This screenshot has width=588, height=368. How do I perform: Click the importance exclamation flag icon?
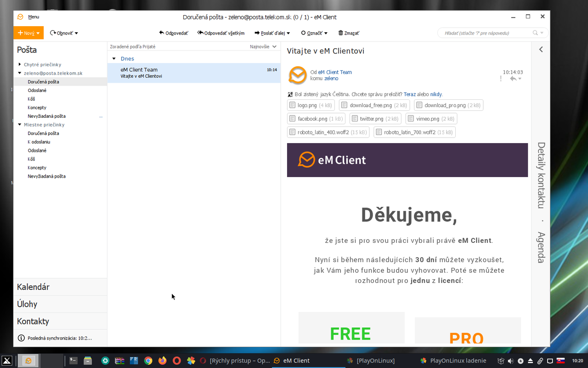(501, 79)
